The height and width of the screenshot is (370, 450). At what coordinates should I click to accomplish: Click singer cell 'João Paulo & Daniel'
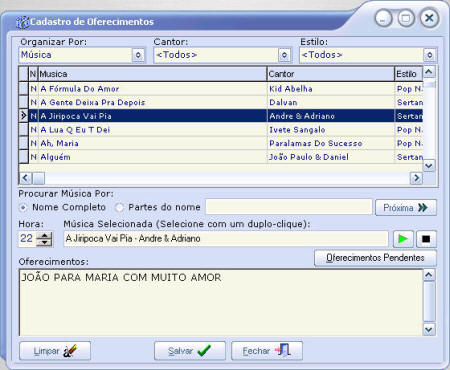tap(331, 157)
